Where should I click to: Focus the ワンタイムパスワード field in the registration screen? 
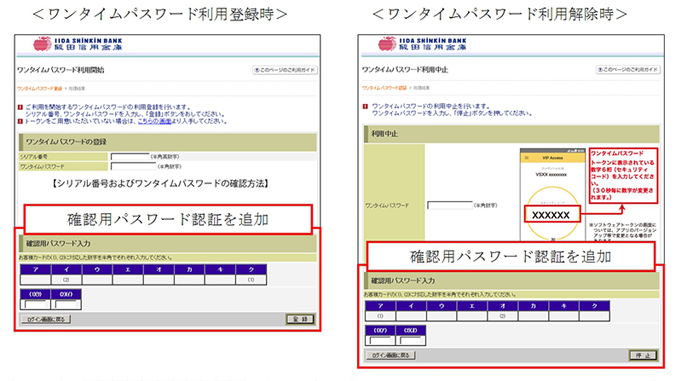coord(133,166)
